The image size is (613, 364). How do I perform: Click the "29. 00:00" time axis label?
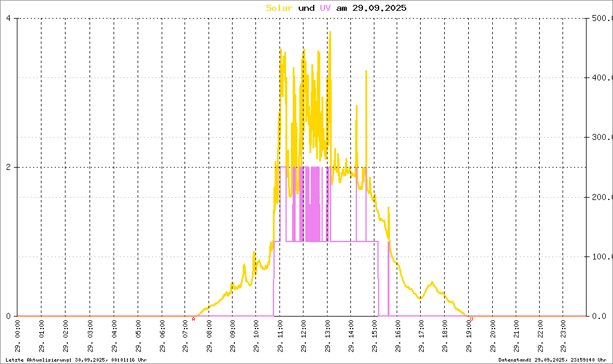(17, 336)
